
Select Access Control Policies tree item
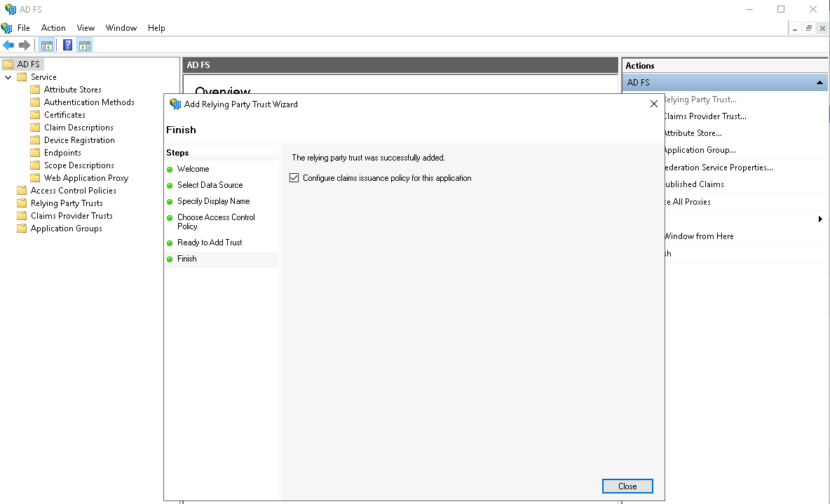pyautogui.click(x=74, y=191)
